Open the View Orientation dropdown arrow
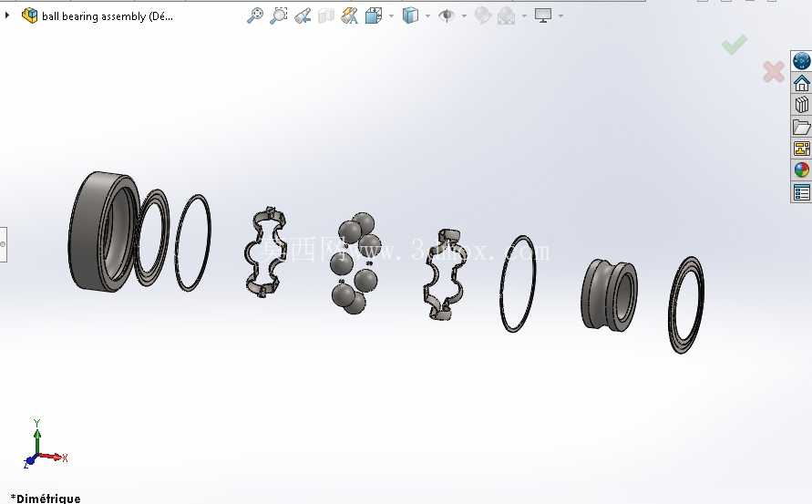The image size is (812, 504). point(391,16)
